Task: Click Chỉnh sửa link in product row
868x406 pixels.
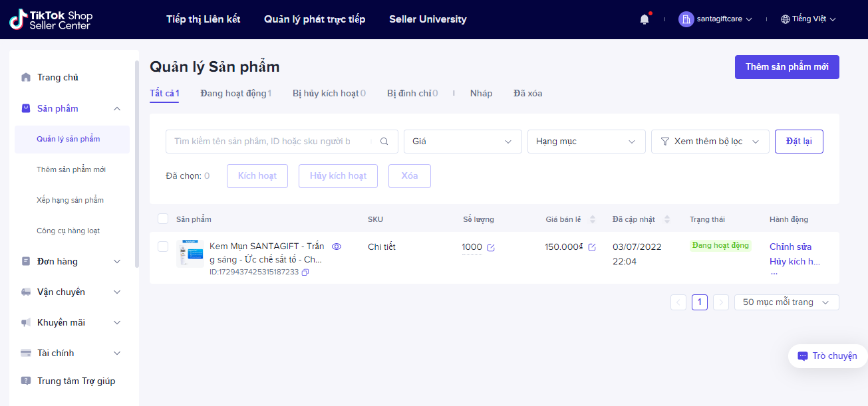Action: tap(791, 247)
